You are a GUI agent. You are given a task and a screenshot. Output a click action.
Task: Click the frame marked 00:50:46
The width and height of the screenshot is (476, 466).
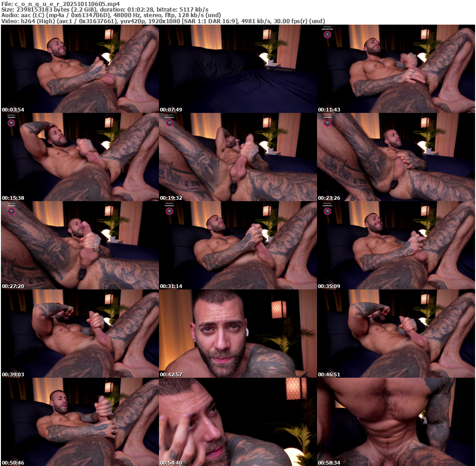(80, 422)
